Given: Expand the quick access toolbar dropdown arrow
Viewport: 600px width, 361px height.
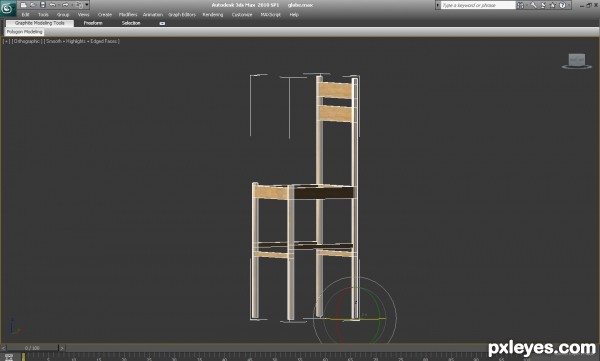Looking at the screenshot, I should (x=87, y=5).
